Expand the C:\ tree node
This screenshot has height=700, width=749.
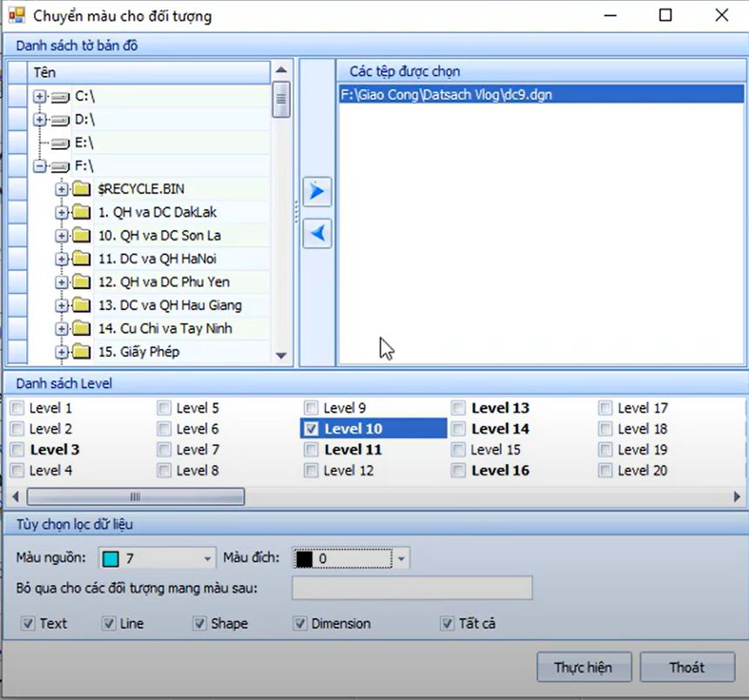pyautogui.click(x=39, y=97)
